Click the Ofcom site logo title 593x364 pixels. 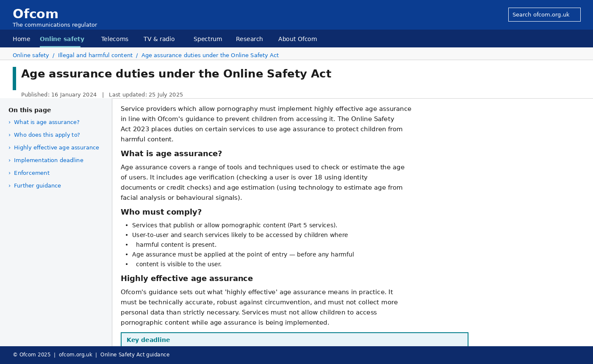36,14
